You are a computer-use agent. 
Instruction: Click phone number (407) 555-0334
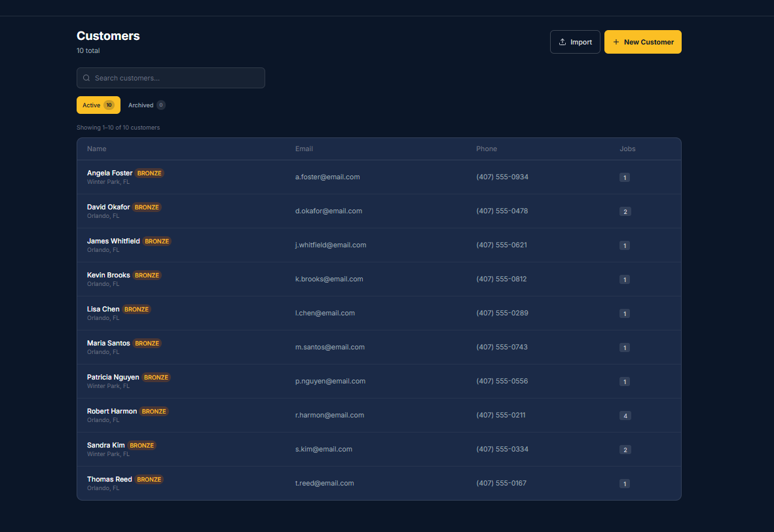(x=502, y=449)
